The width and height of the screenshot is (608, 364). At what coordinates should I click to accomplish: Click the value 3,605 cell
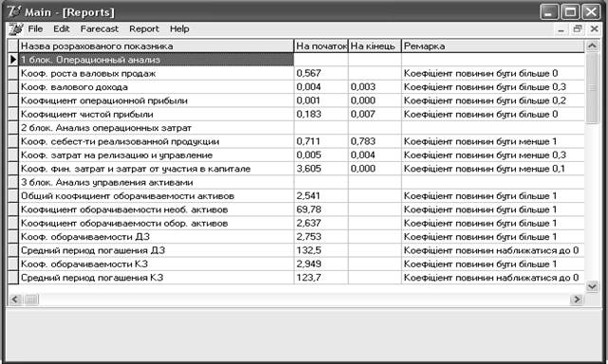click(321, 169)
